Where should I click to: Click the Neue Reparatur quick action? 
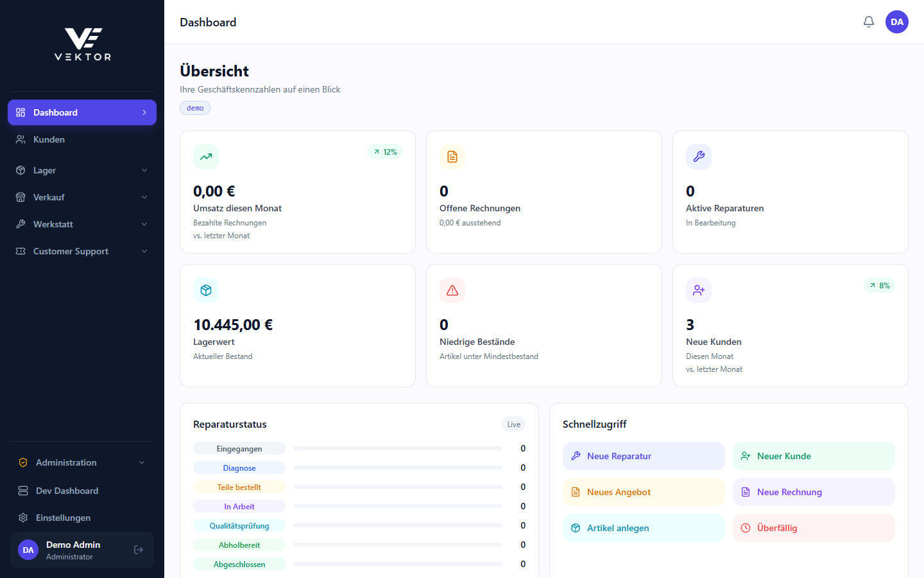644,456
